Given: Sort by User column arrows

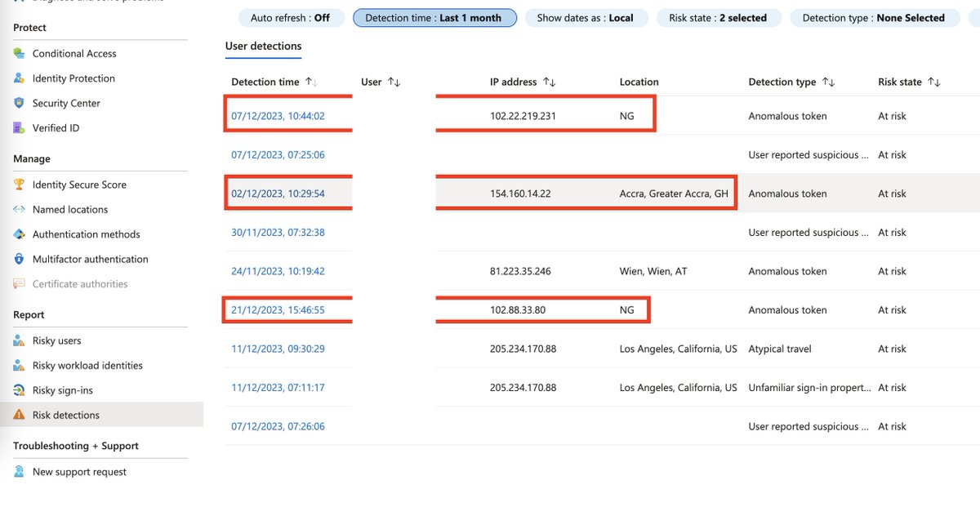Looking at the screenshot, I should [394, 82].
